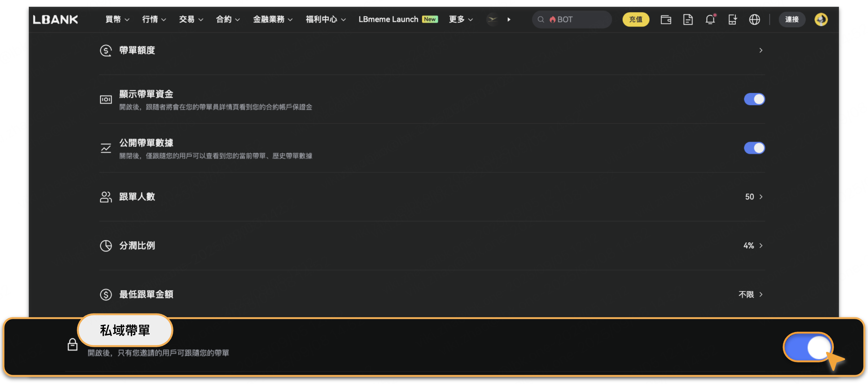The image size is (868, 384).
Task: Click the 公開帶單數據 chart icon
Action: [106, 148]
